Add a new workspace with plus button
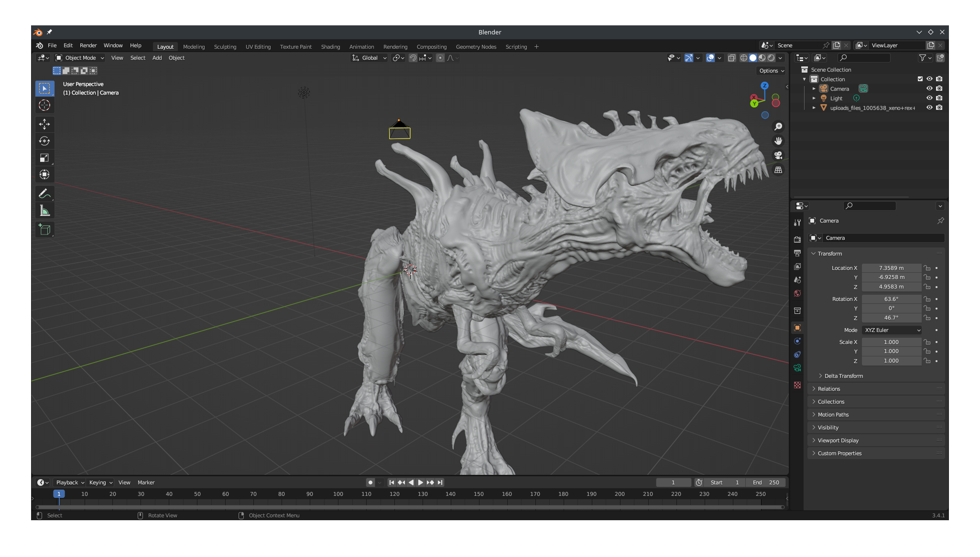Image resolution: width=980 pixels, height=557 pixels. [536, 47]
